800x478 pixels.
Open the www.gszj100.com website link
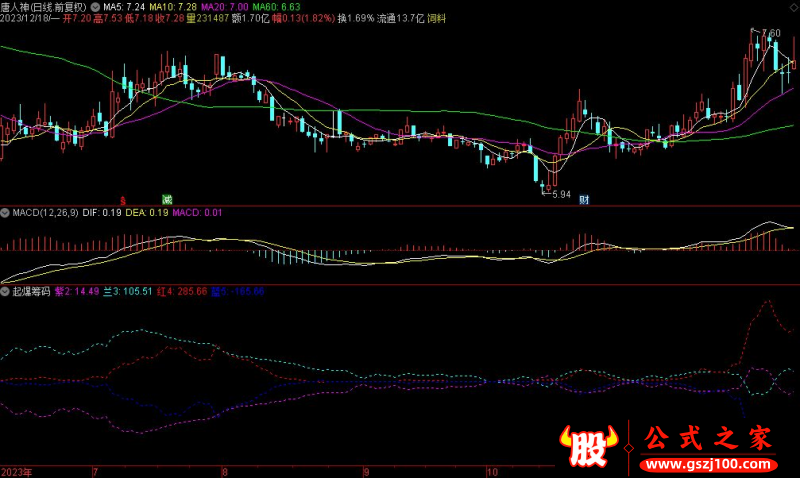click(x=707, y=465)
